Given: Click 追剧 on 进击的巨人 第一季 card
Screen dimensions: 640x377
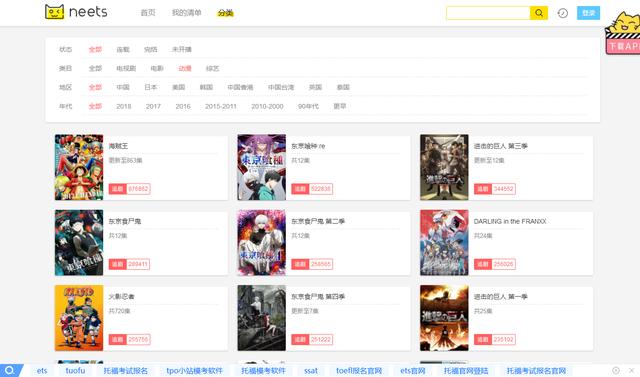Looking at the screenshot, I should tap(482, 339).
